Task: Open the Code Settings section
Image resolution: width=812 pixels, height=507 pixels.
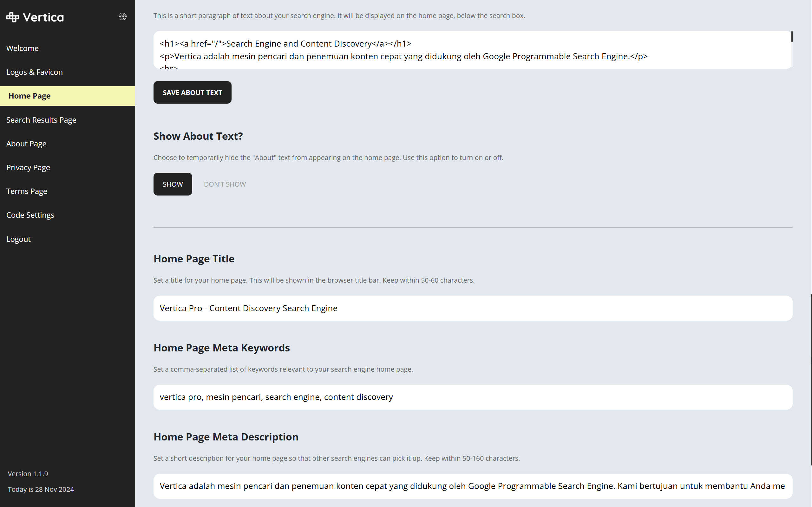Action: point(30,215)
